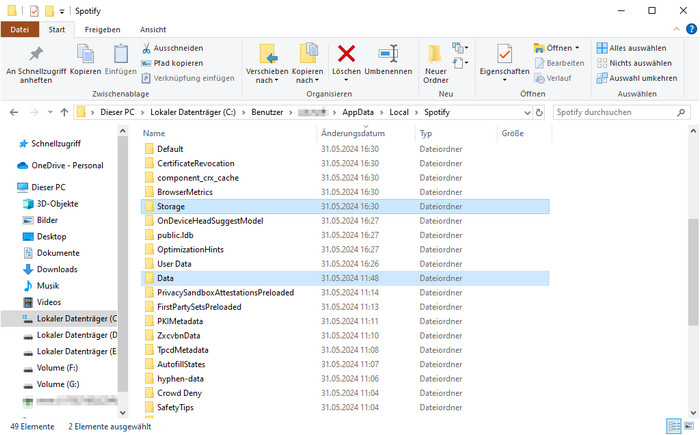Click Nichts auswählen
The width and height of the screenshot is (700, 435).
[634, 63]
